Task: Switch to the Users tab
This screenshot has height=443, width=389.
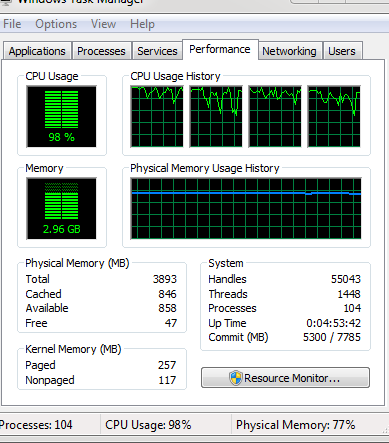Action: [342, 51]
